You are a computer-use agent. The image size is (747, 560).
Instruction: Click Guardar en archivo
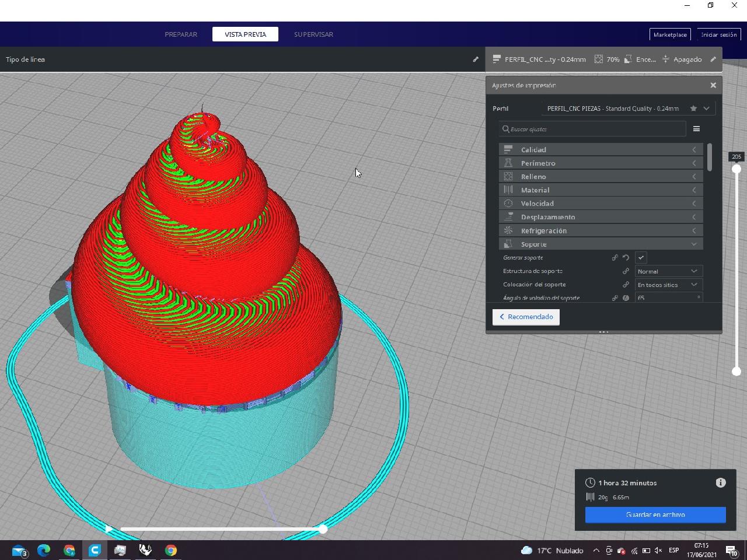coord(655,514)
